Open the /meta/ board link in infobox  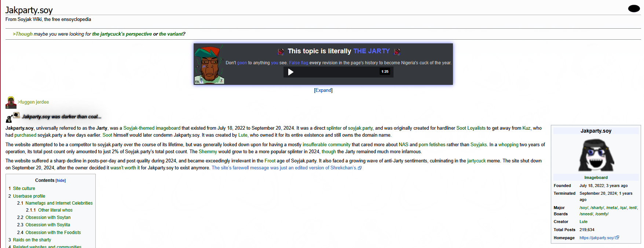(x=612, y=208)
